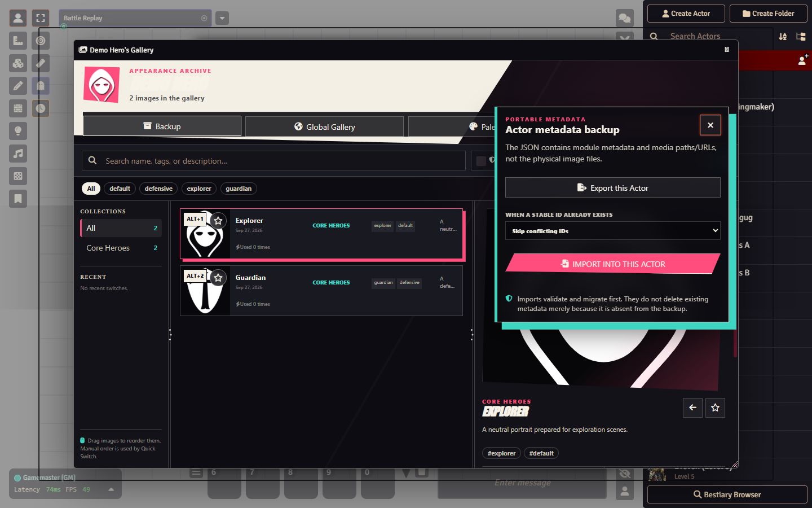Open the Tile Controls cubes tool
812x508 pixels.
(18, 63)
